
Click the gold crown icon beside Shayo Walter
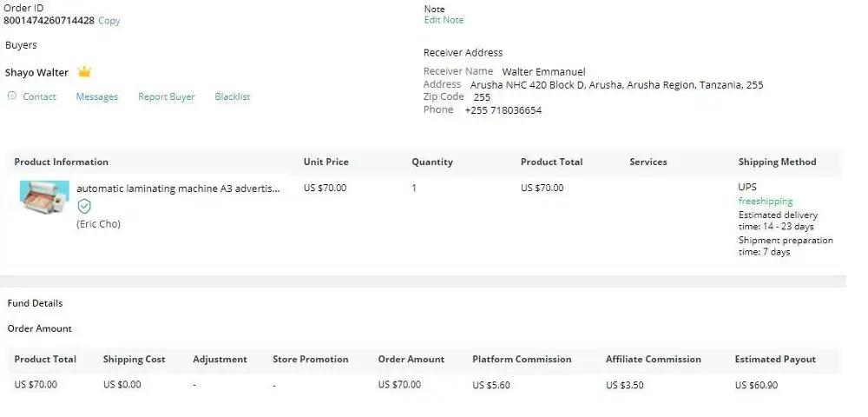(x=84, y=72)
